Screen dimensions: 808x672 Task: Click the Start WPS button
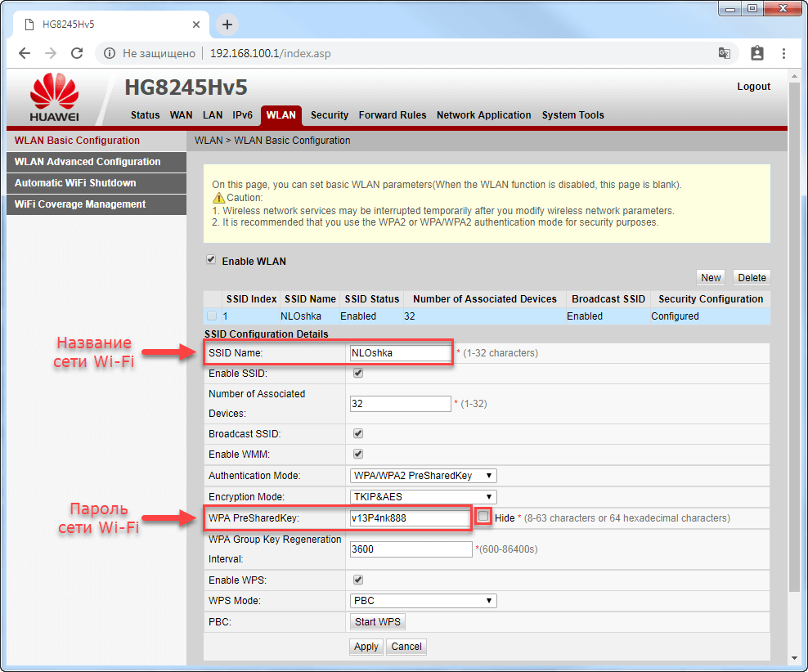pos(377,622)
